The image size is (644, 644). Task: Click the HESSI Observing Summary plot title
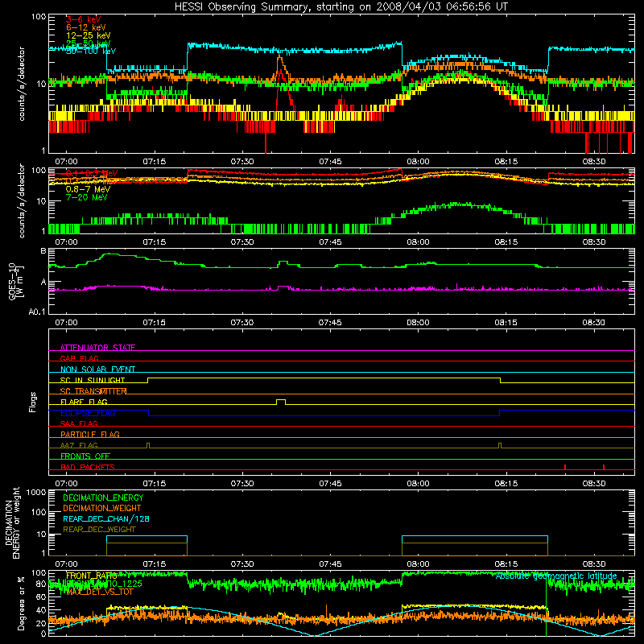click(341, 7)
